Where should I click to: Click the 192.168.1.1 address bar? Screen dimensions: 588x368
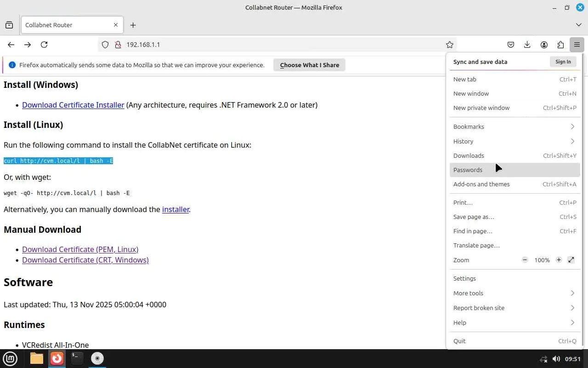pyautogui.click(x=277, y=45)
